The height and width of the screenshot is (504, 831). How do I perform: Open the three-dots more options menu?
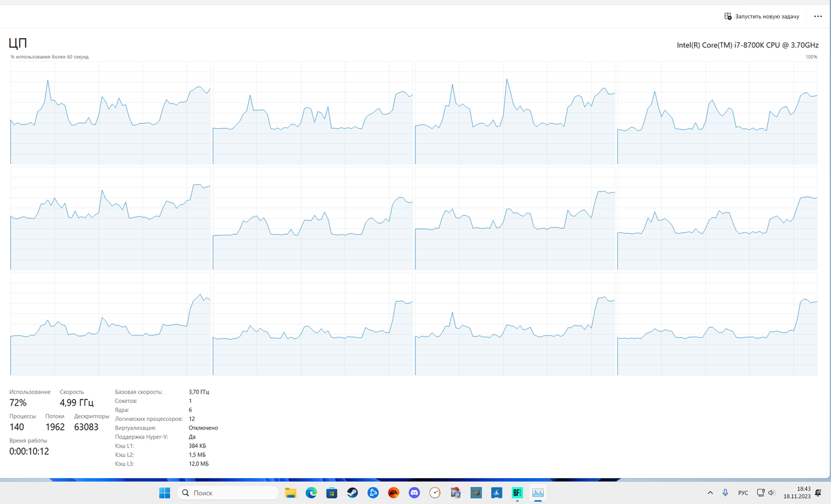pos(818,16)
